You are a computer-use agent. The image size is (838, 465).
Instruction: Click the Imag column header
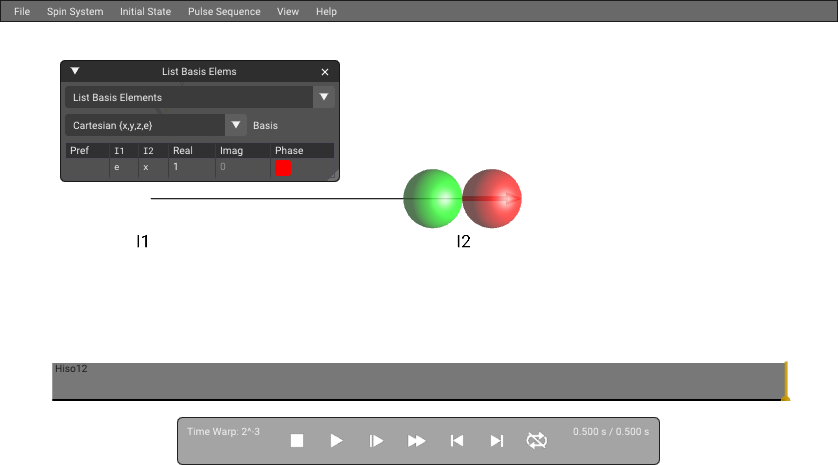click(x=243, y=151)
